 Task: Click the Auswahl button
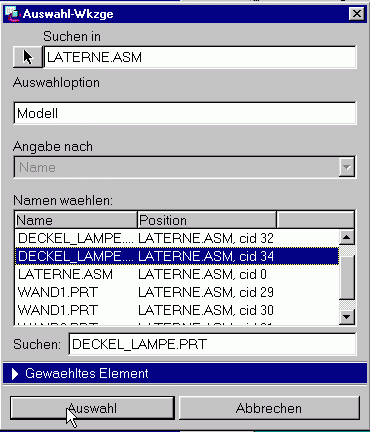pyautogui.click(x=92, y=408)
